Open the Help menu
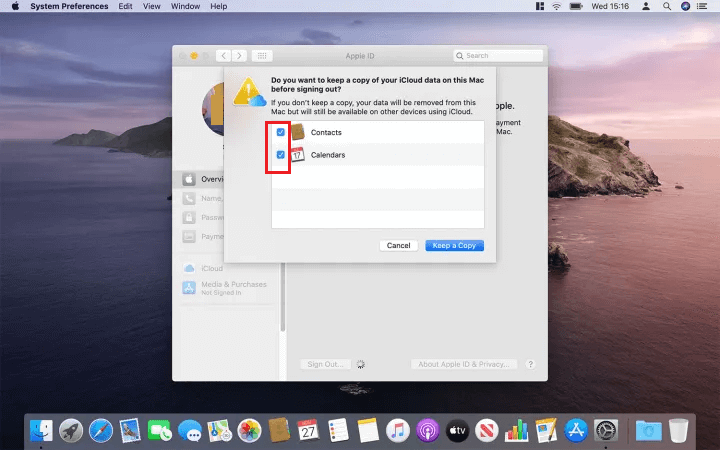 click(219, 6)
